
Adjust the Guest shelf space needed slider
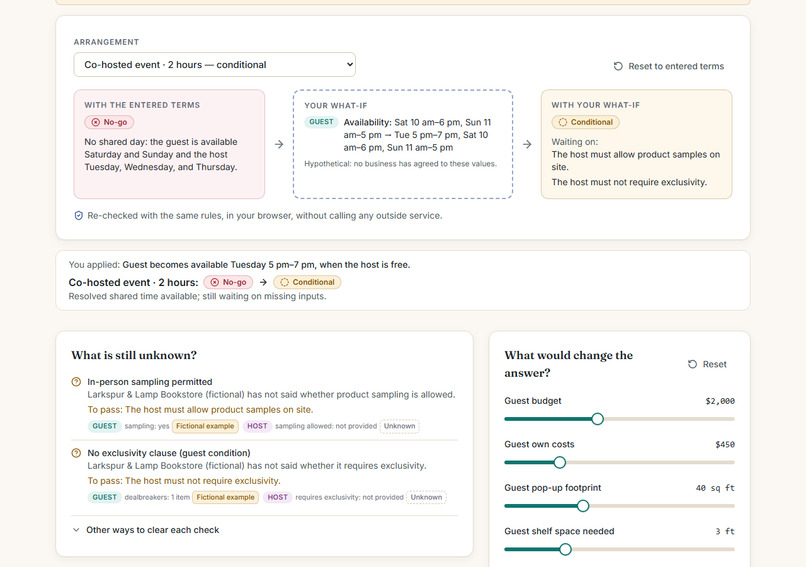point(619,550)
